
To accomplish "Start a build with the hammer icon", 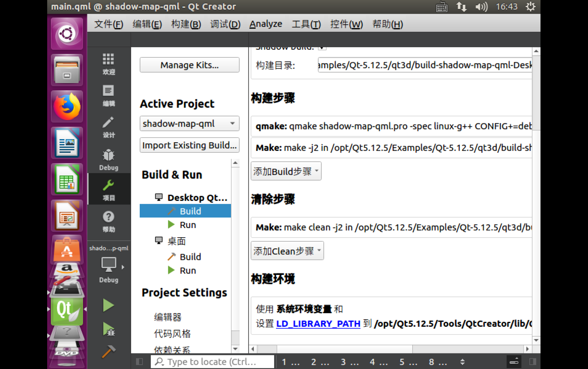I will (x=108, y=351).
